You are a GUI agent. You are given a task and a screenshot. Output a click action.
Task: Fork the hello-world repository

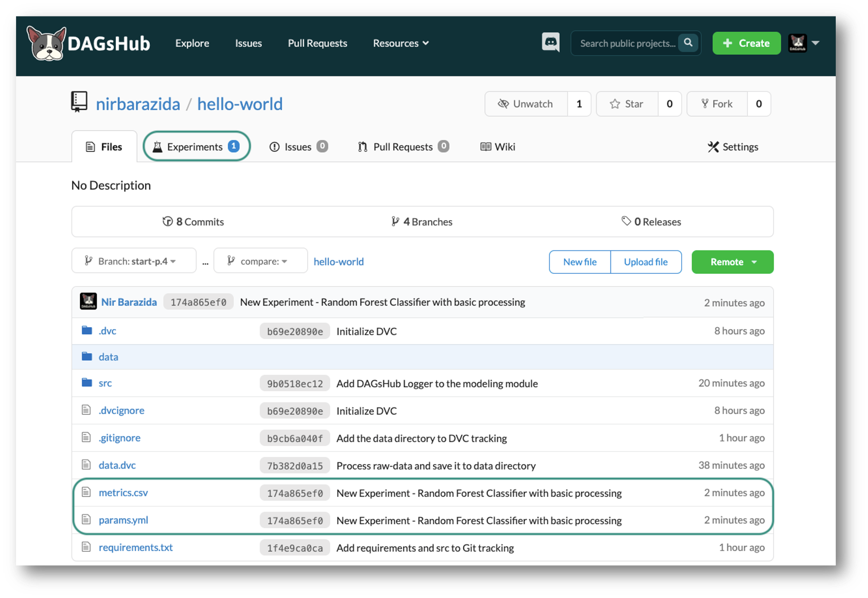tap(717, 104)
